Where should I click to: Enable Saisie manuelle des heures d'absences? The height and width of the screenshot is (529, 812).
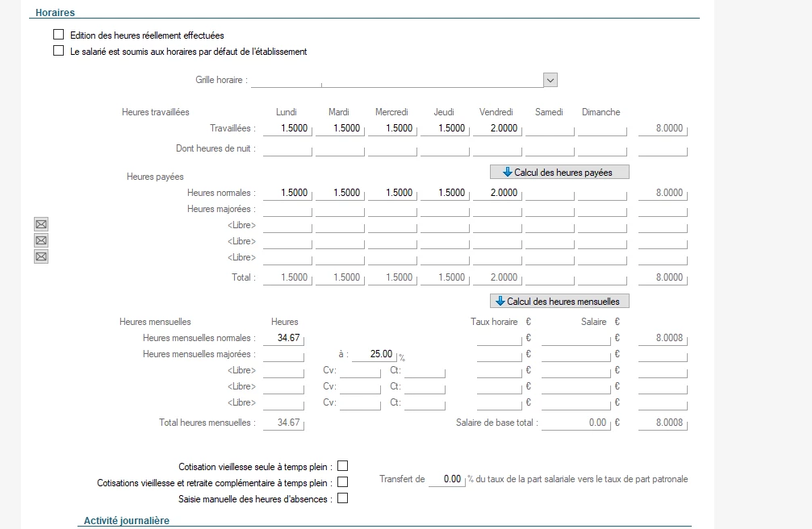point(342,498)
